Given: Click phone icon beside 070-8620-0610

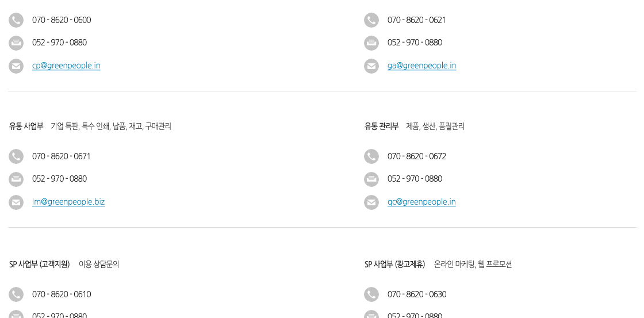Looking at the screenshot, I should click(x=16, y=294).
